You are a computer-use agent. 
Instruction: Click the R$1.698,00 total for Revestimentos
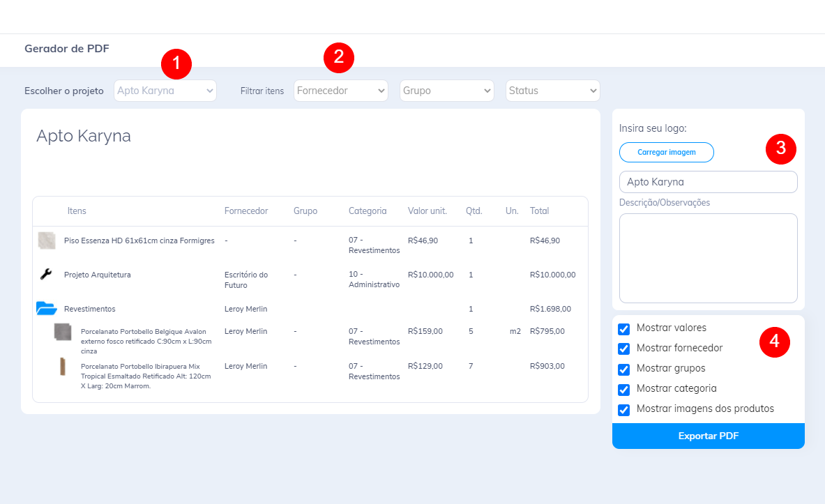click(x=550, y=309)
